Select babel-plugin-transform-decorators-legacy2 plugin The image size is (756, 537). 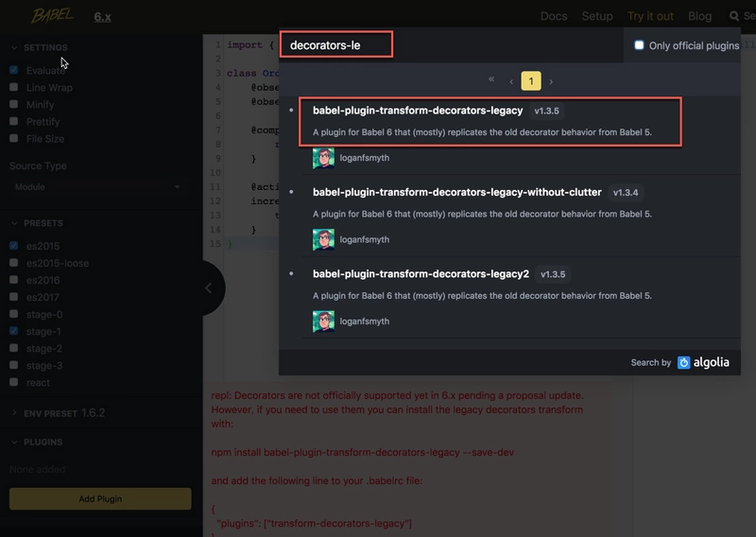coord(421,273)
